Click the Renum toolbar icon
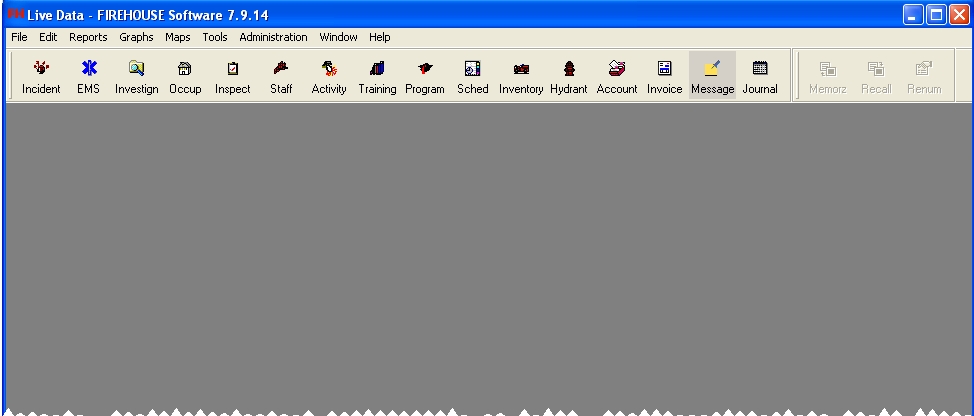The image size is (974, 416). (x=924, y=76)
